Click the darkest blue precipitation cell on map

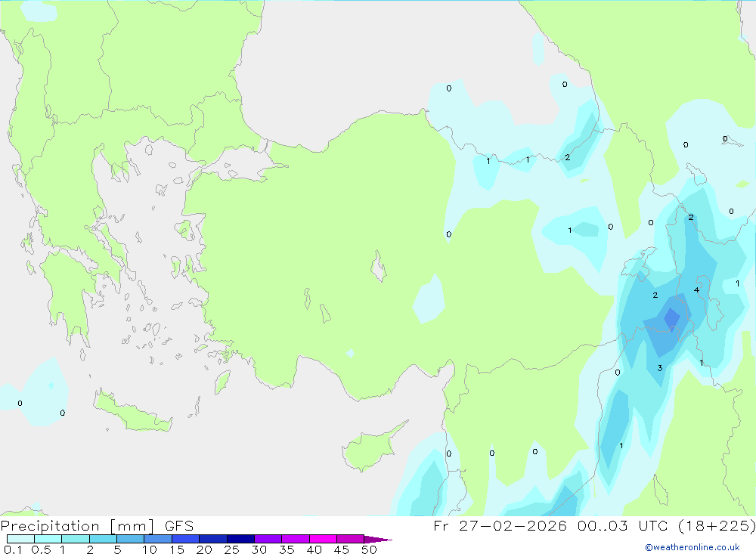[671, 319]
